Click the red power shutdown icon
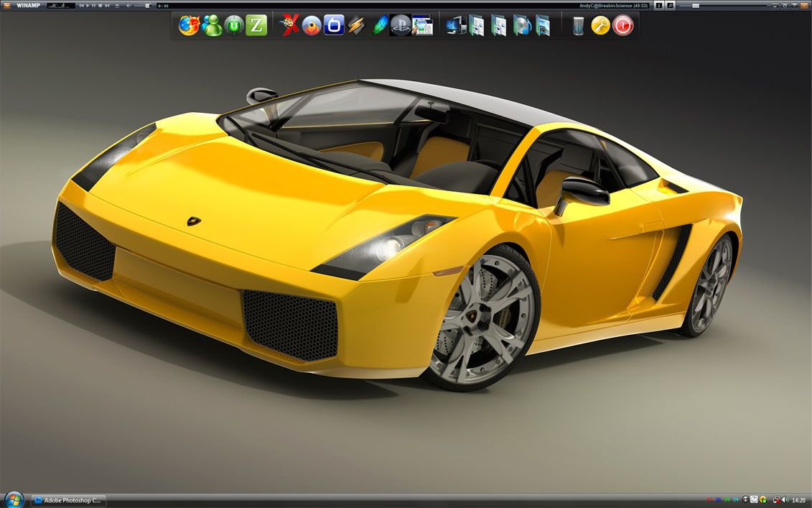This screenshot has width=812, height=508. click(623, 25)
